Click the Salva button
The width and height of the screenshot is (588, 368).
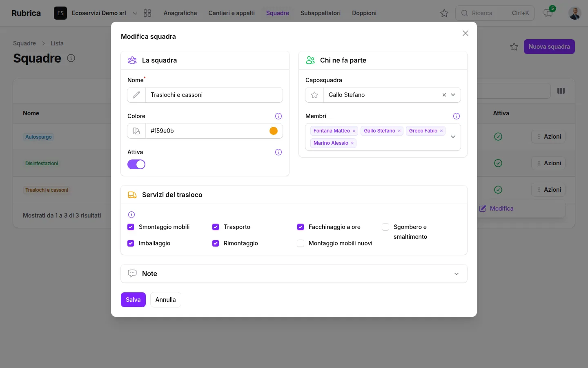[x=133, y=300]
